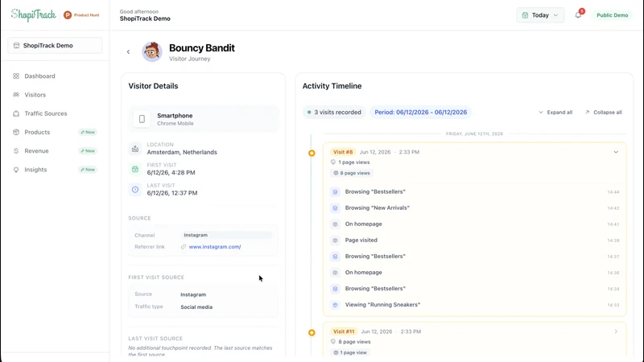Open the ShopiTrack Demo store selector
The height and width of the screenshot is (362, 644).
click(55, 46)
